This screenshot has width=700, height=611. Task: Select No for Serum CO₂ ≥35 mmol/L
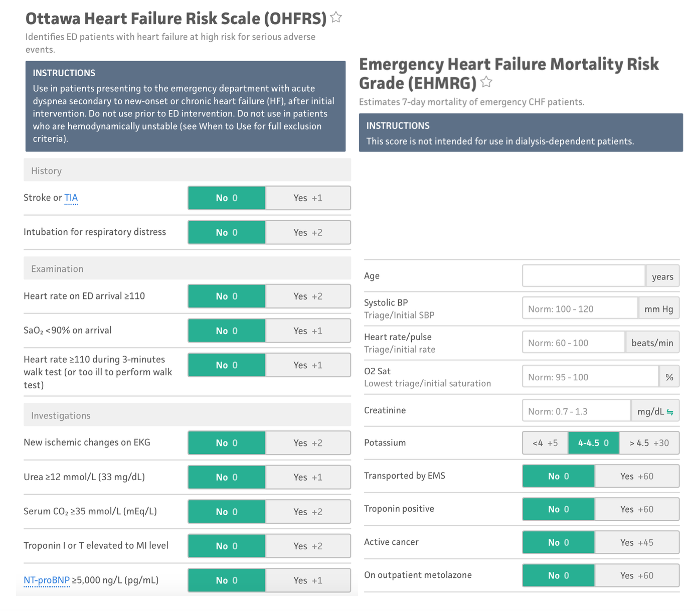[227, 512]
